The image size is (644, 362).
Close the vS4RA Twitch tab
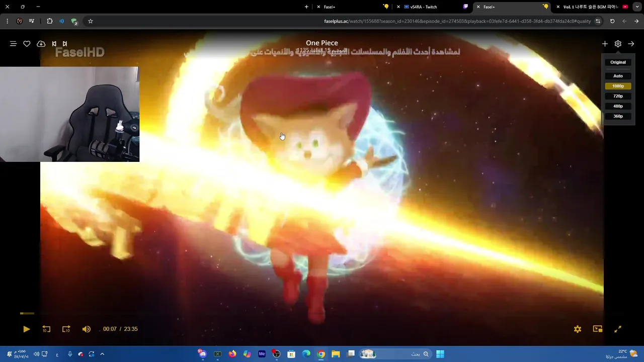click(x=398, y=7)
